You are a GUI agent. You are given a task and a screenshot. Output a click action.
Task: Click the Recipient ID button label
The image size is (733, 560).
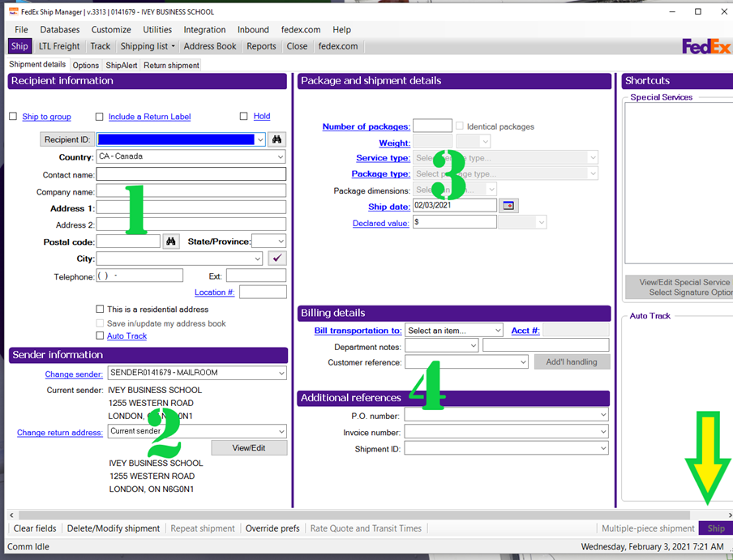coord(67,139)
